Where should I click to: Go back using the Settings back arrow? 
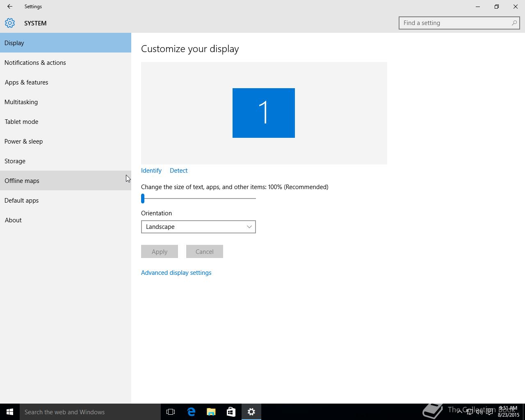(9, 7)
